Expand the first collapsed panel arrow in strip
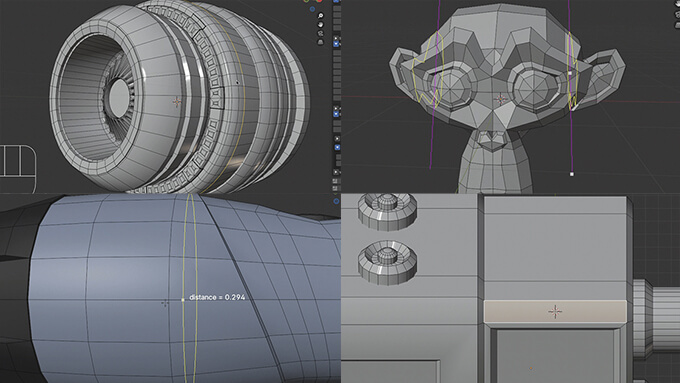Viewport: 680px width, 383px height. point(336,38)
